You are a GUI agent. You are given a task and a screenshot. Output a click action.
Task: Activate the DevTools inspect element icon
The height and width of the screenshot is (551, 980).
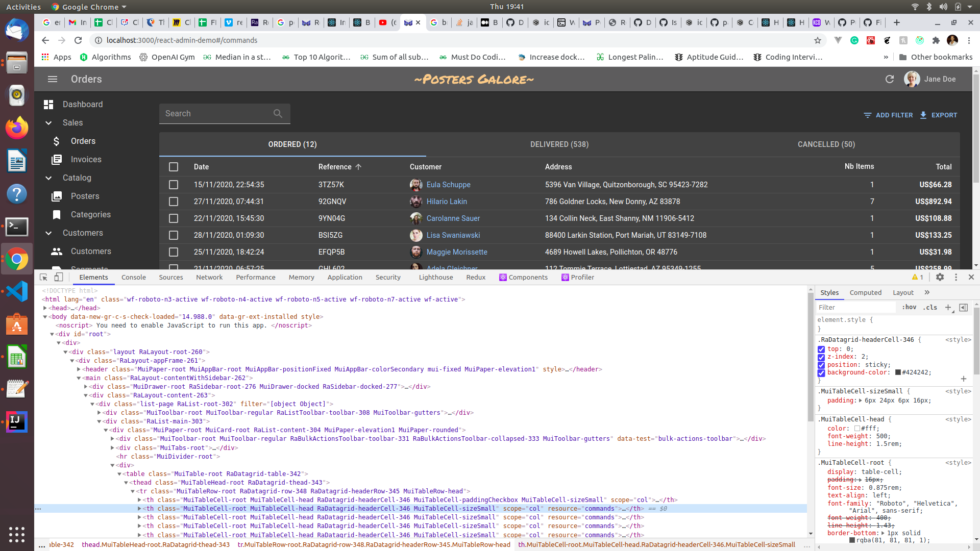pyautogui.click(x=43, y=277)
